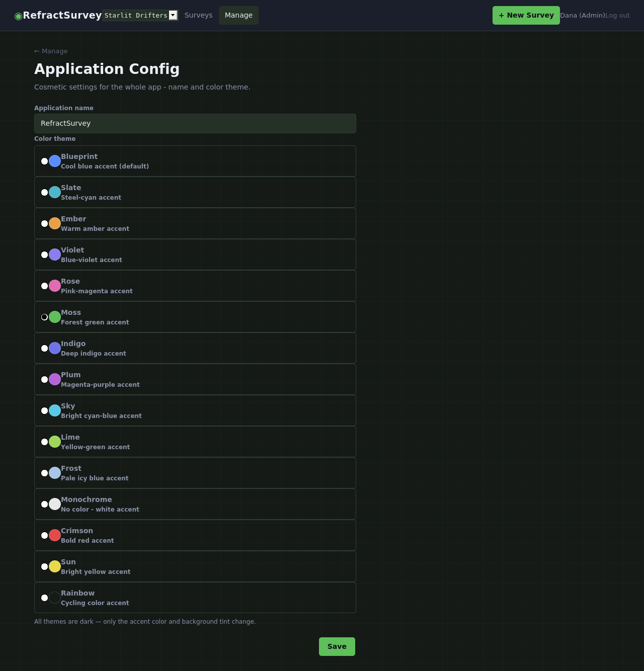The width and height of the screenshot is (644, 671).
Task: Select the Monochrome theme radio button
Action: coord(44,504)
